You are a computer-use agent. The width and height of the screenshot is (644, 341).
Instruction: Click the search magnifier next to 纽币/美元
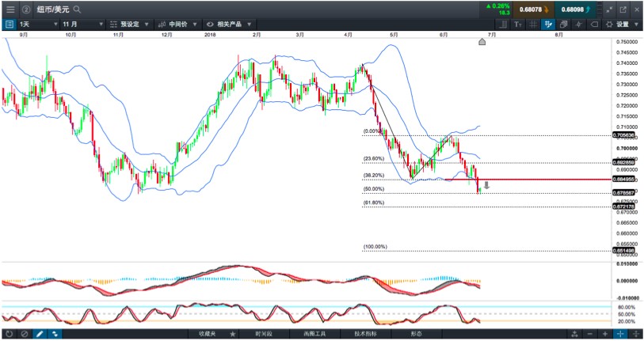[75, 9]
